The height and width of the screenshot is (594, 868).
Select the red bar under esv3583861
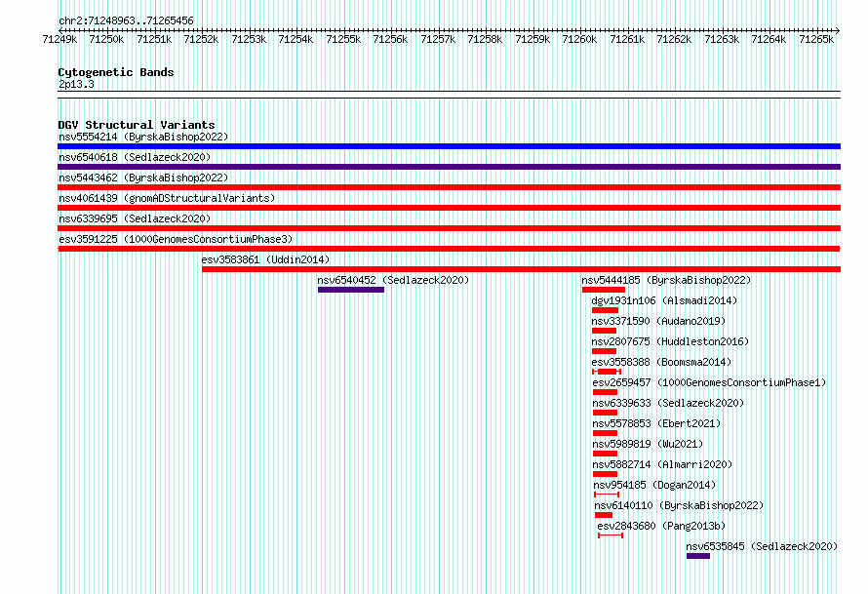521,269
